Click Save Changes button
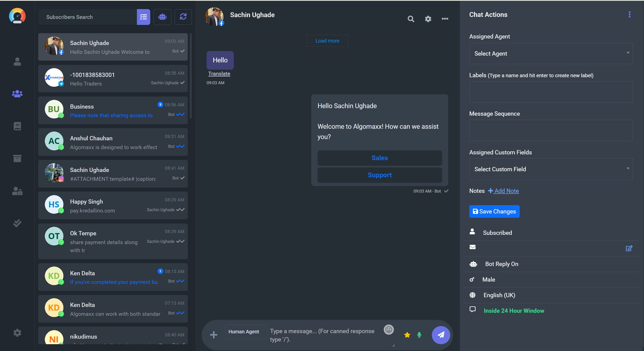 494,211
